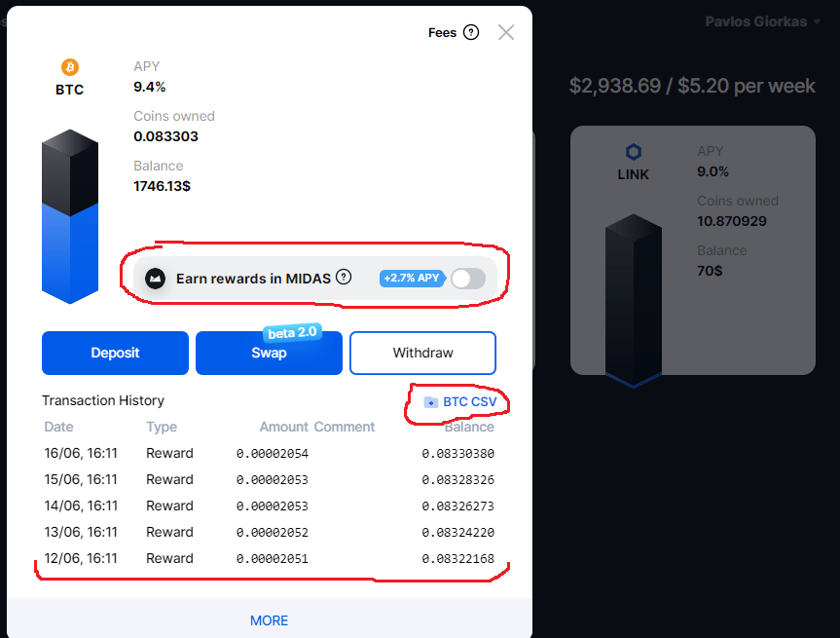Viewport: 840px width, 638px height.
Task: Click the Deposit button
Action: [x=115, y=353]
